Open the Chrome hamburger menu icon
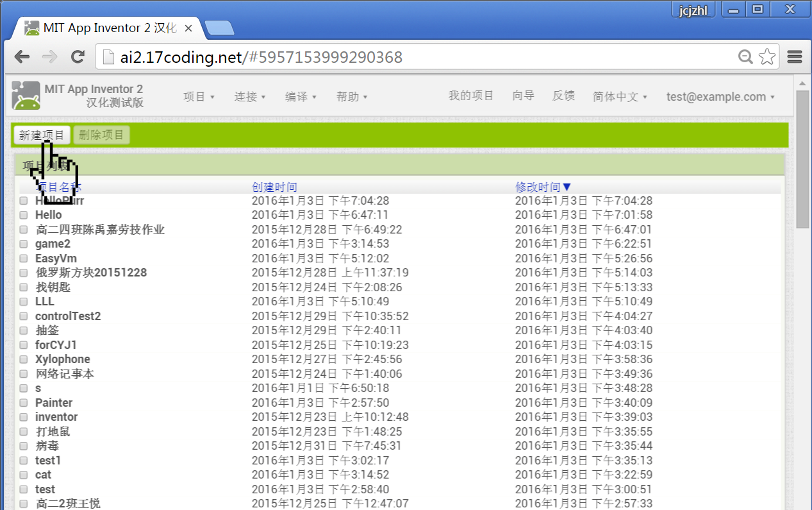This screenshot has height=510, width=812. [795, 57]
